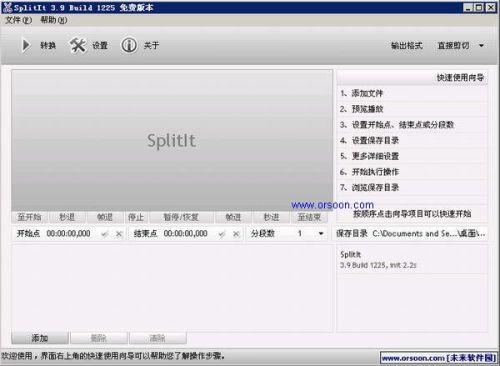Viewport: 500px width, 366px height.
Task: Click the start point time field
Action: pyautogui.click(x=68, y=234)
